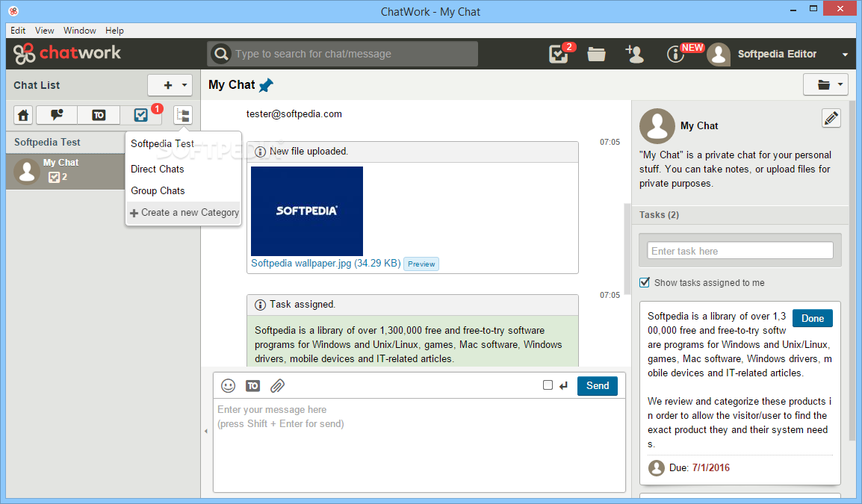Click the My Chat avatar in description panel
The image size is (862, 504).
coord(657,126)
